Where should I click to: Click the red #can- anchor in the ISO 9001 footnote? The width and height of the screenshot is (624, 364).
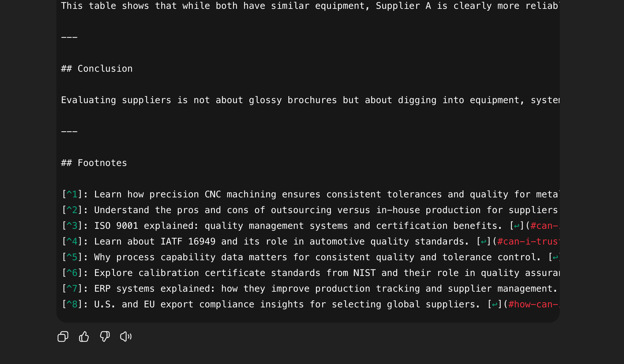pos(544,226)
